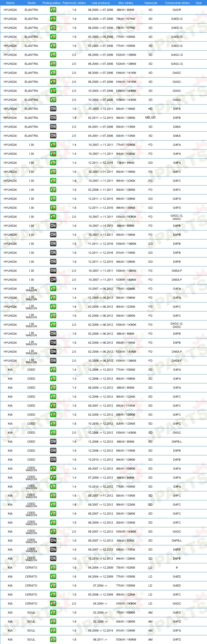Select the 10.2008 -> 06.2012 date cell

click(101, 361)
